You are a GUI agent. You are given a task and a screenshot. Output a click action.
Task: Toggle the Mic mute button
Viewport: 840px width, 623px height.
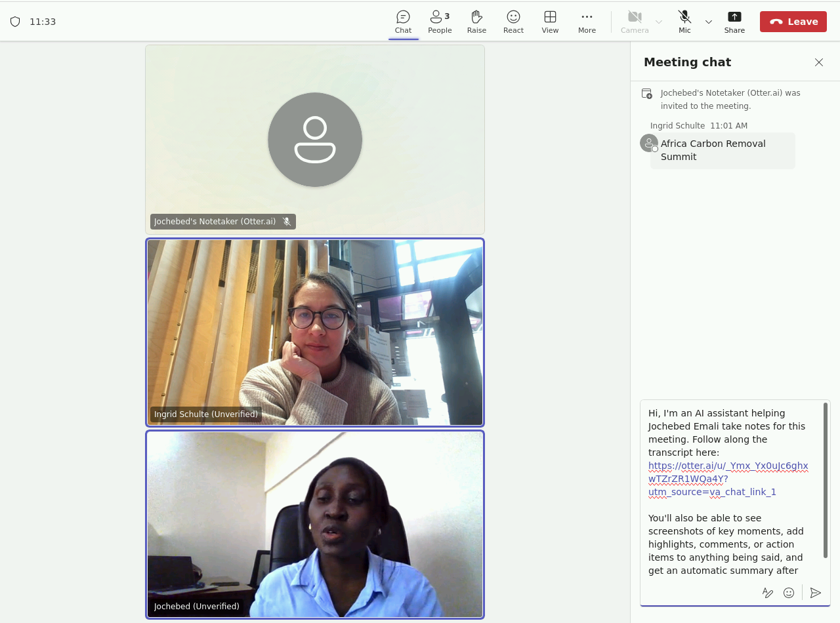click(x=684, y=22)
